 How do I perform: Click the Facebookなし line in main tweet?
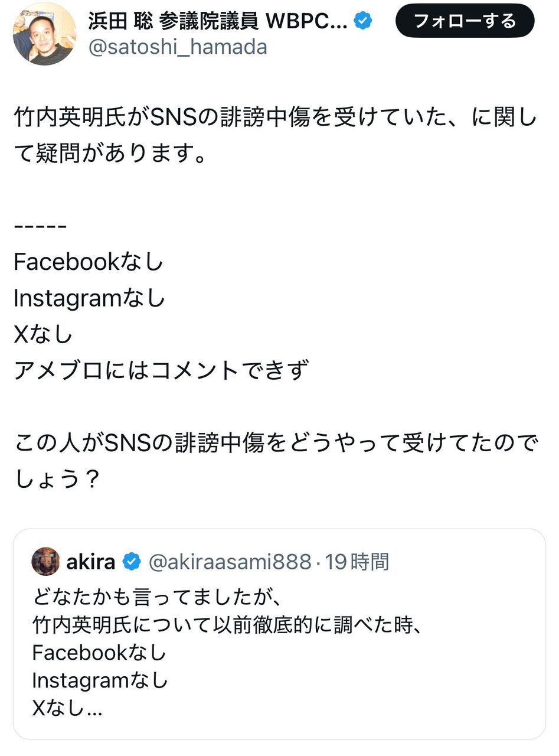click(89, 262)
